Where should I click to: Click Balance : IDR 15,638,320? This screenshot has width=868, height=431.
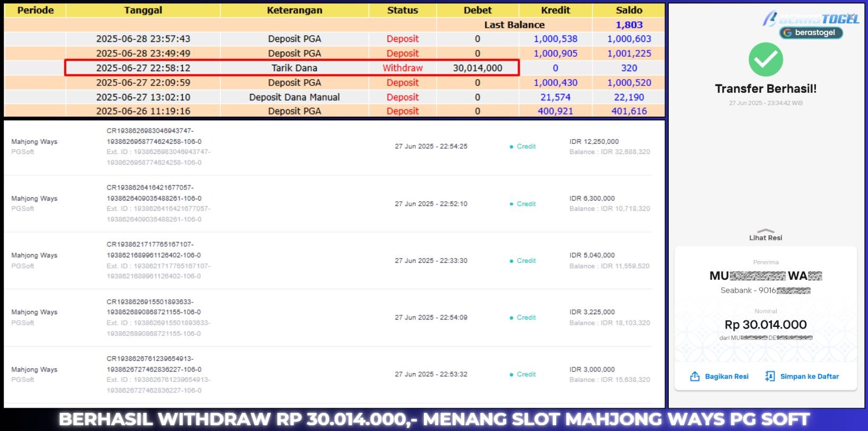(609, 380)
